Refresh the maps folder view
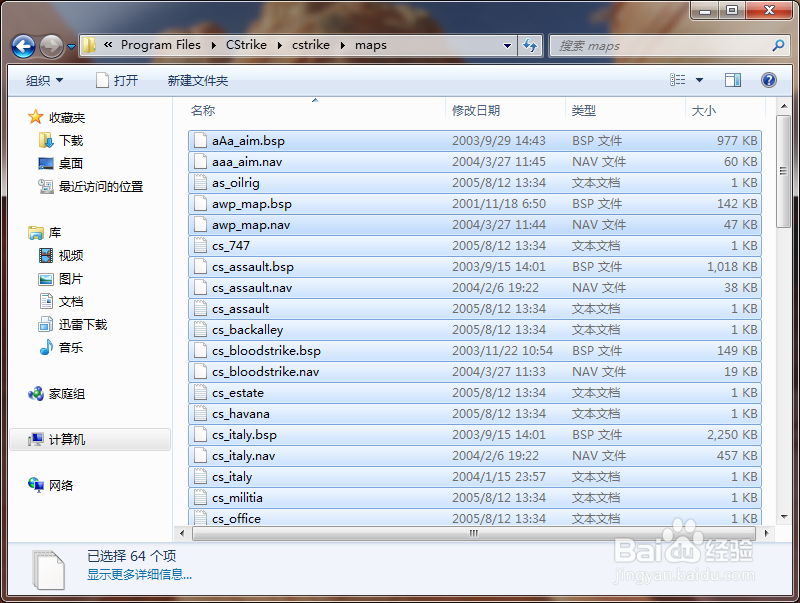Viewport: 800px width, 603px height. point(530,45)
